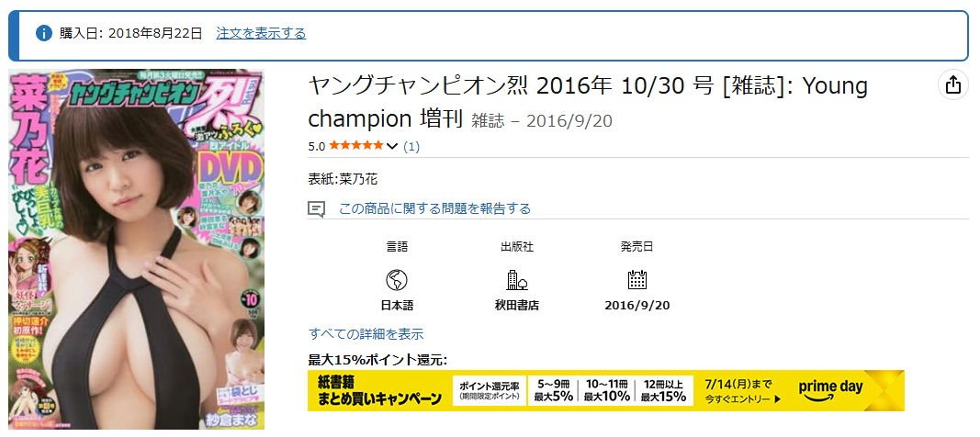Click the magazine cover image
Image resolution: width=980 pixels, height=437 pixels.
[x=136, y=249]
